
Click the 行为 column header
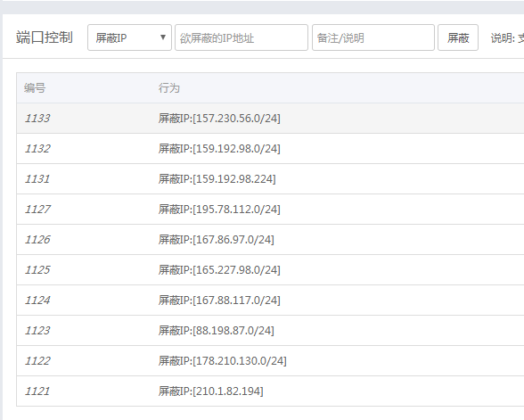(x=169, y=88)
